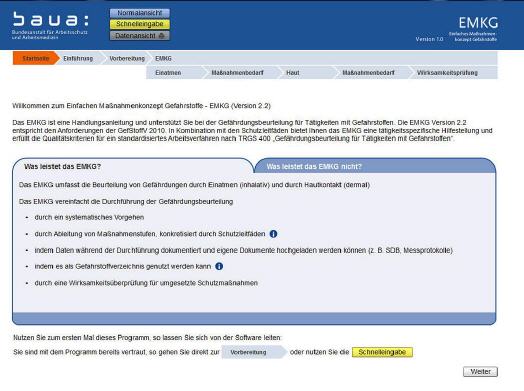Open Datenansicht in header
Image resolution: width=524 pixels, height=391 pixels.
(140, 35)
